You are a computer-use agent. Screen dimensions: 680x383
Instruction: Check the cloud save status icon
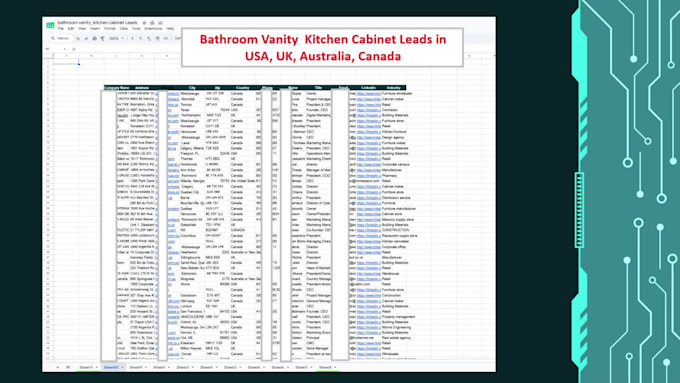pos(160,23)
